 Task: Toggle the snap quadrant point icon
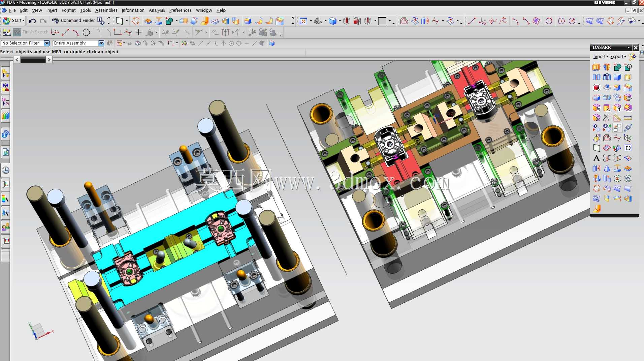[x=239, y=43]
